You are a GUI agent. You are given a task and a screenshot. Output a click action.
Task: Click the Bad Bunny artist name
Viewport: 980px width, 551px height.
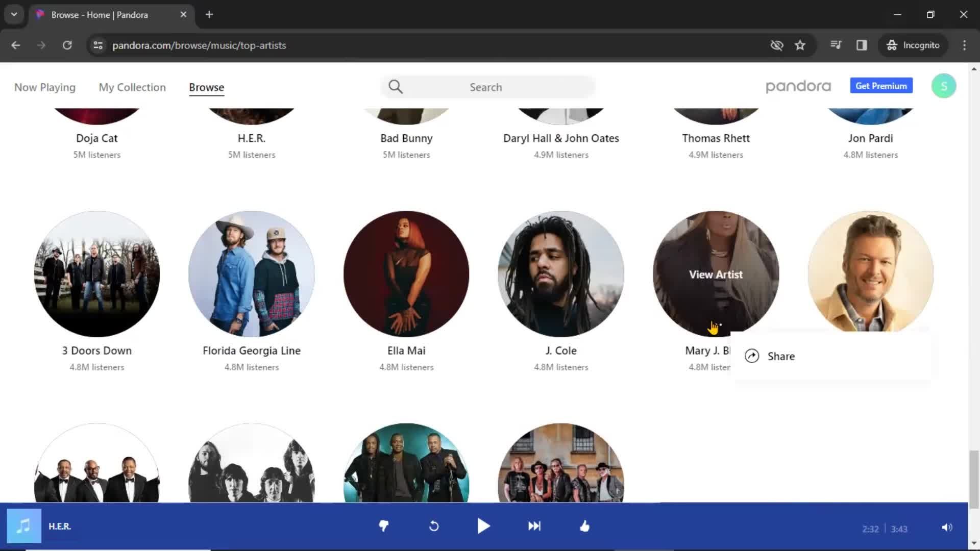tap(406, 138)
